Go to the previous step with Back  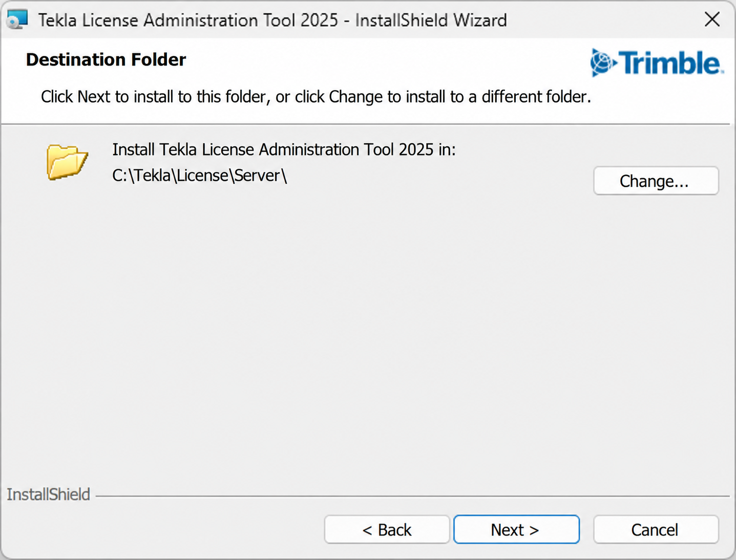coord(387,529)
